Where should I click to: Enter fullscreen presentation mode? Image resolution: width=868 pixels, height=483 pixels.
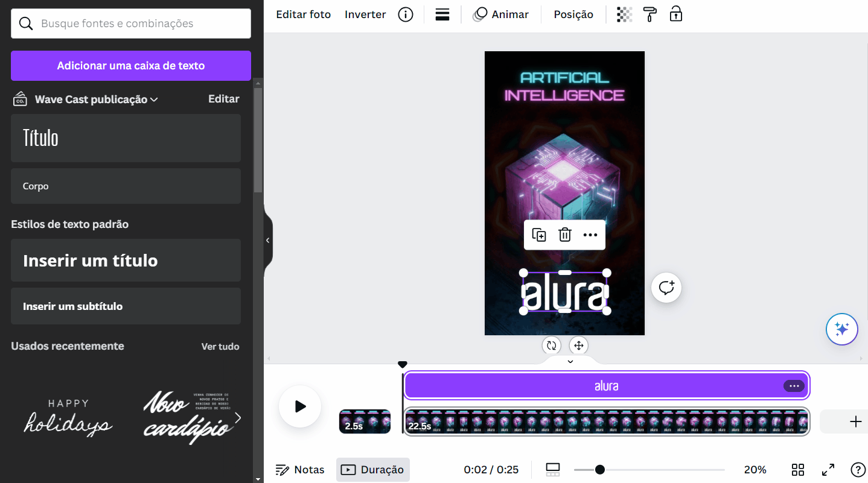[x=828, y=470]
